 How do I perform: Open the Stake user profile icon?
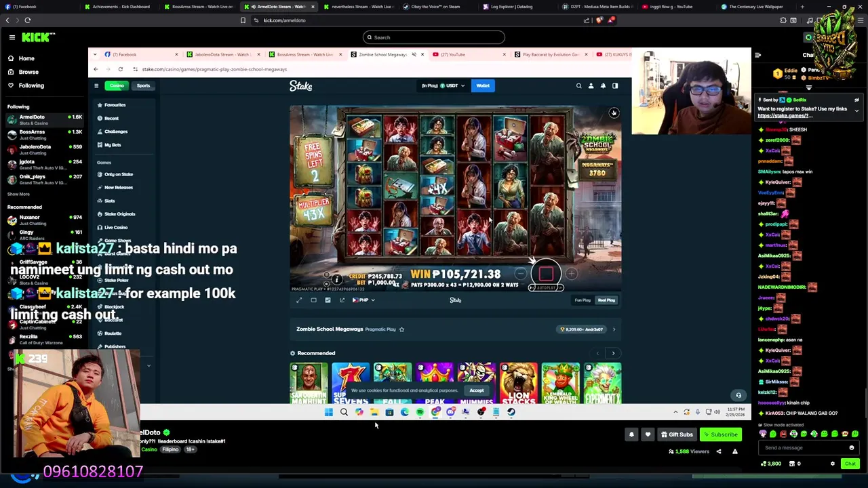coord(591,86)
